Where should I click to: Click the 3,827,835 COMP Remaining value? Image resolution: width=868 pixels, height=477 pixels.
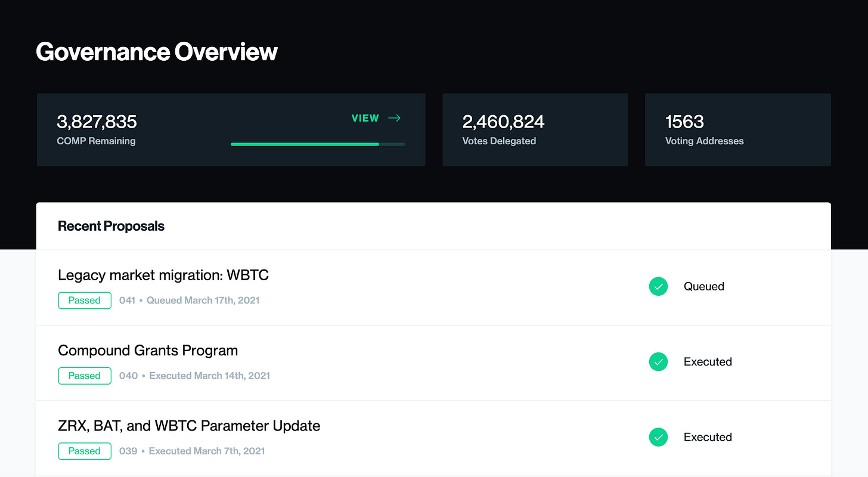pos(97,122)
